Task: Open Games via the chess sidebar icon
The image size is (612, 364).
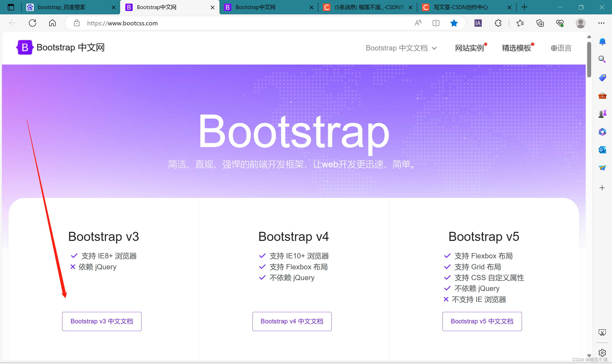Action: [x=602, y=113]
